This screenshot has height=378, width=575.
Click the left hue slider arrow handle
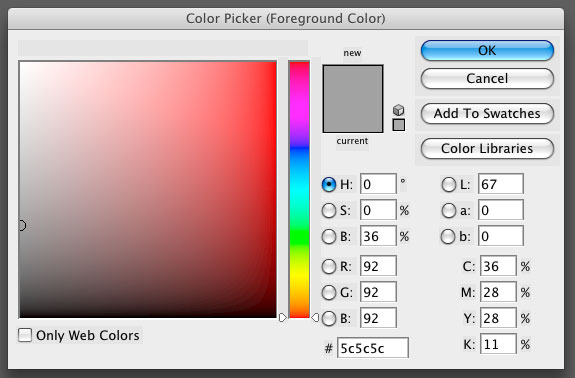coord(282,317)
